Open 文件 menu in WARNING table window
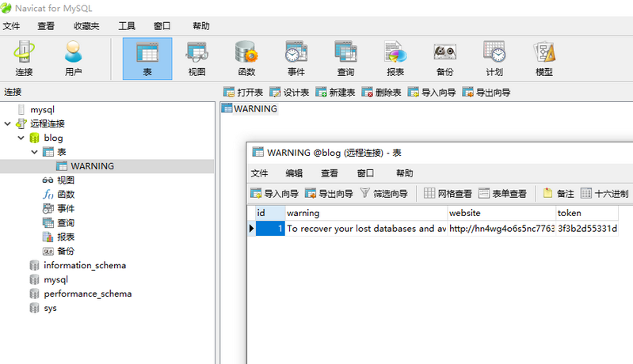The width and height of the screenshot is (633, 364). coord(259,173)
